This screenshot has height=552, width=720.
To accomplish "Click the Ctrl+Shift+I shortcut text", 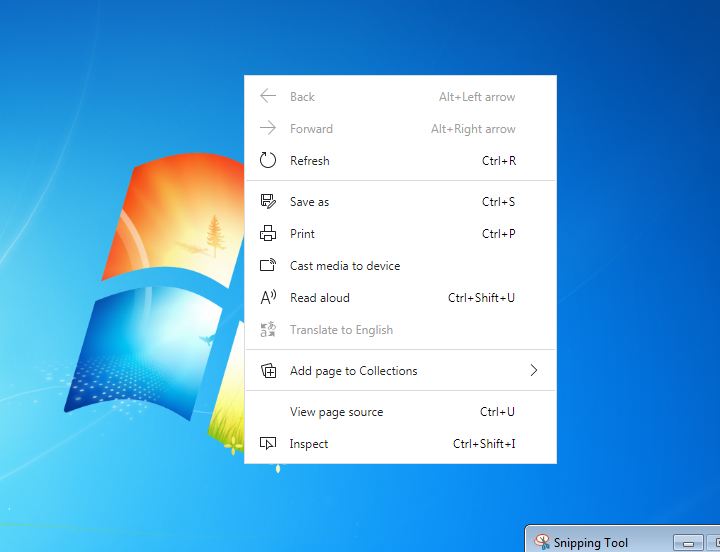I will pos(484,444).
